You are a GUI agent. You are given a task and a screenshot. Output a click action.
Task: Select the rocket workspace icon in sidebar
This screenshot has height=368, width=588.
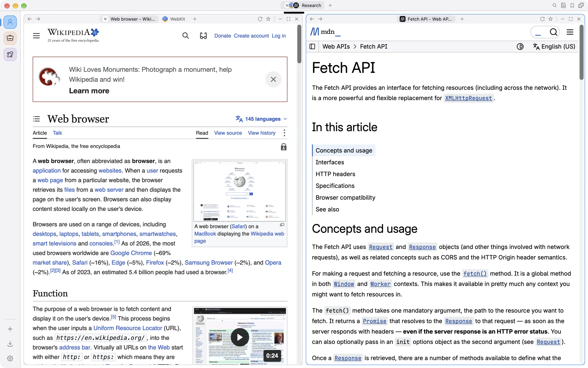click(10, 54)
